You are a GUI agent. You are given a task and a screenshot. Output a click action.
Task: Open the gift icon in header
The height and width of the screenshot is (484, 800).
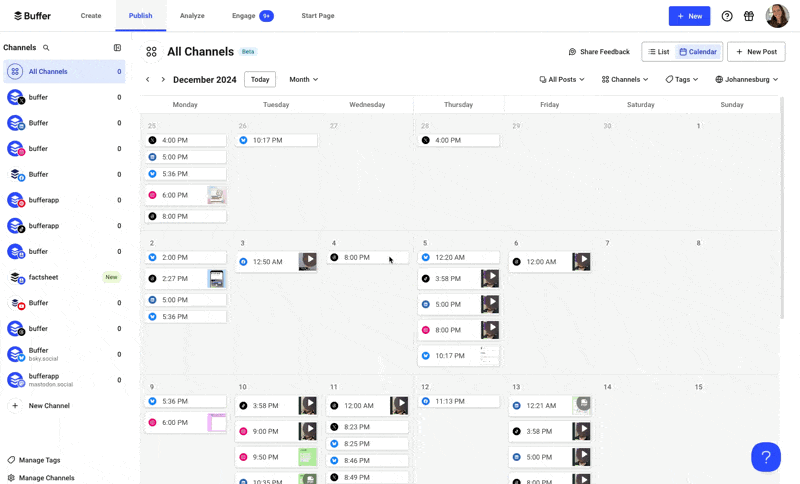coord(748,16)
